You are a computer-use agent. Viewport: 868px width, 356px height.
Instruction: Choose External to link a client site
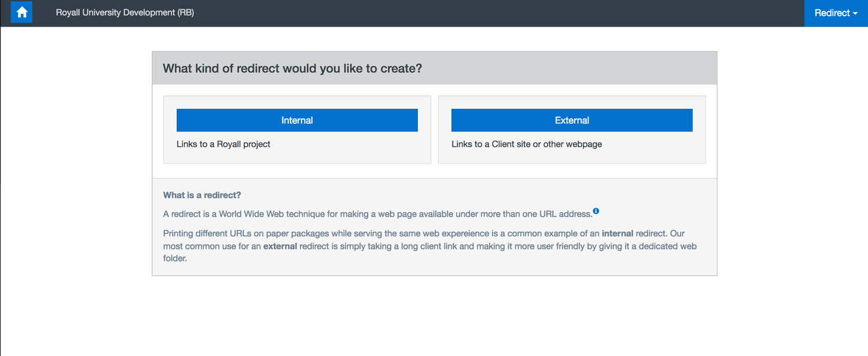(x=572, y=120)
